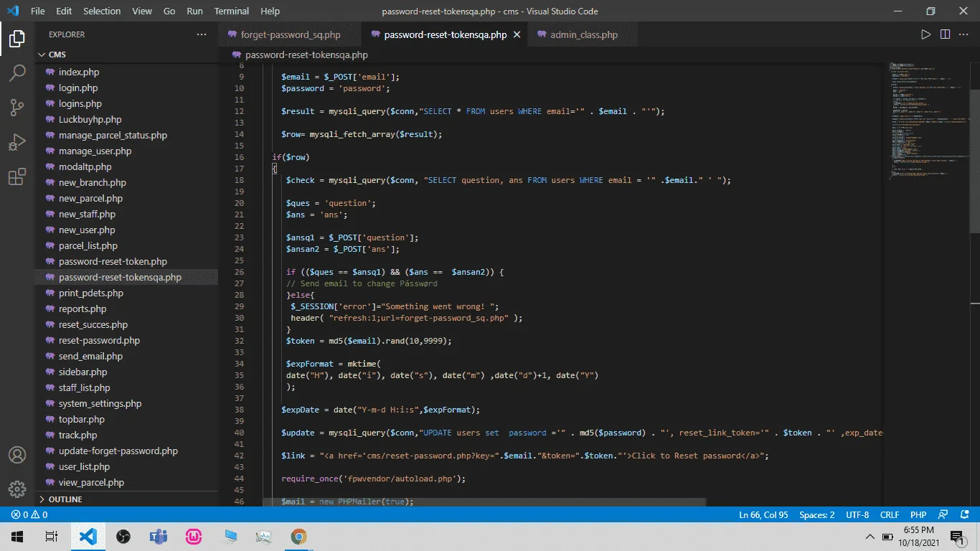Open the Run menu
The width and height of the screenshot is (980, 551).
(x=194, y=11)
